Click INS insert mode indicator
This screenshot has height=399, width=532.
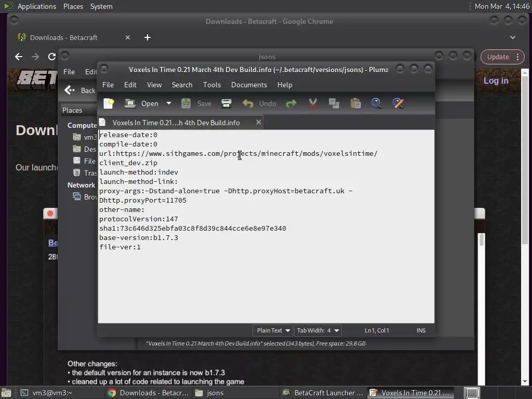421,330
